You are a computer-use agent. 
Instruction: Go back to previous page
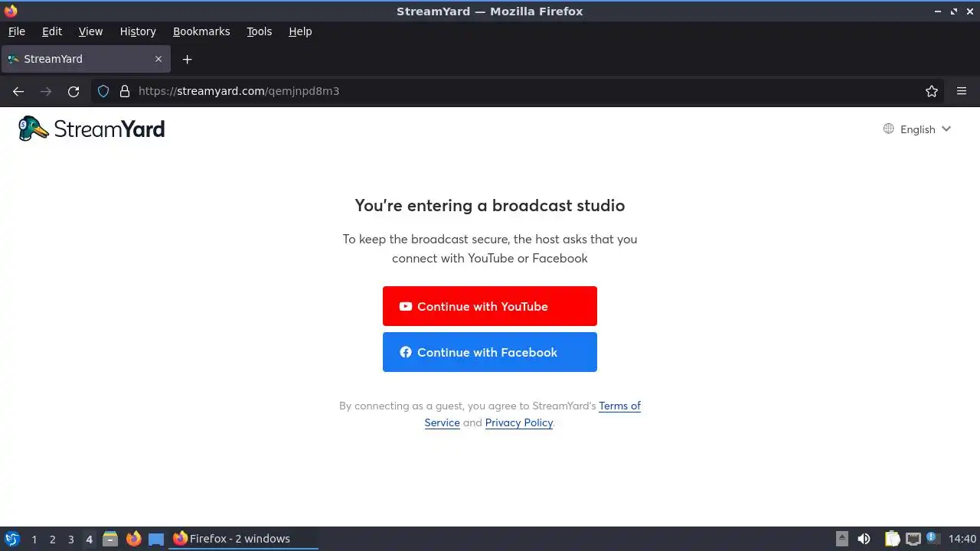18,91
